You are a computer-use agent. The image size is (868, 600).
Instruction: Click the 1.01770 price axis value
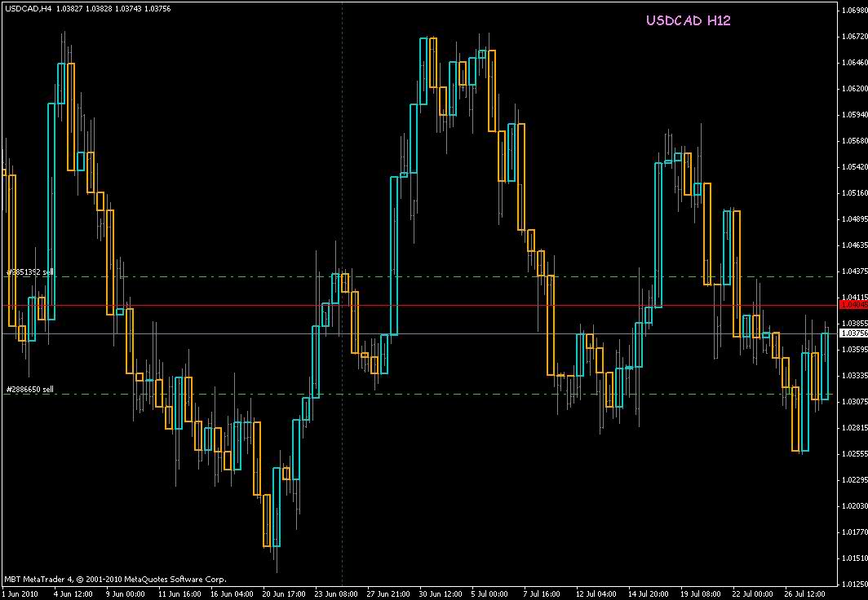[x=854, y=532]
